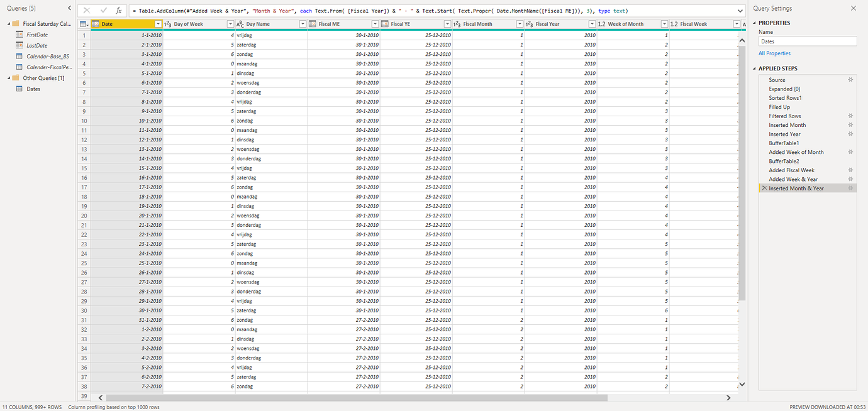Click the Date cell 1-2-2010
868x411 pixels.
coord(127,329)
